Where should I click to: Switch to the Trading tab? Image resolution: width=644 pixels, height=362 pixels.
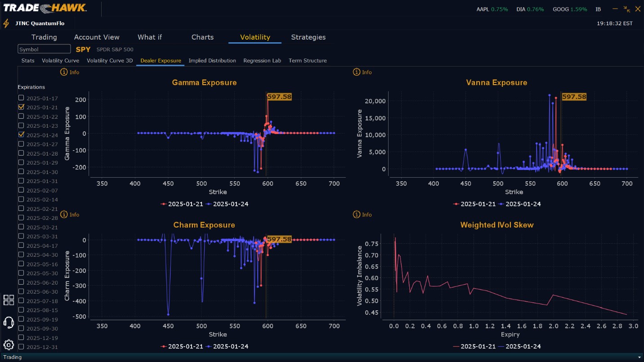[x=44, y=37]
